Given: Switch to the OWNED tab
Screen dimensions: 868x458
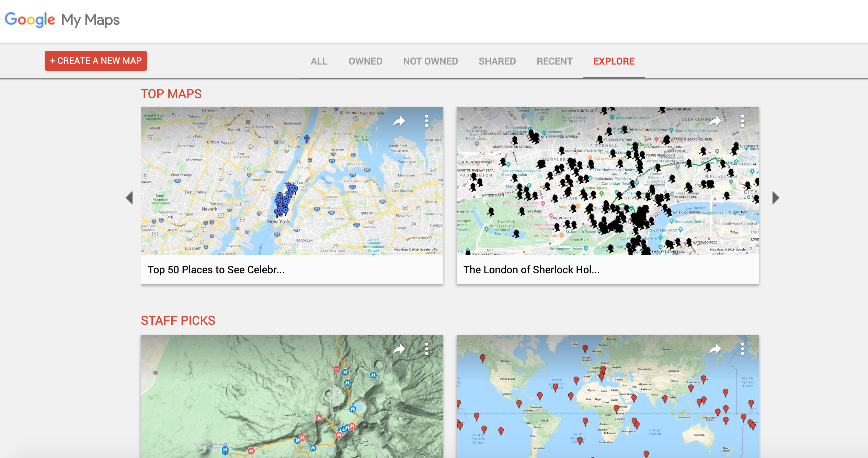Looking at the screenshot, I should click(365, 61).
